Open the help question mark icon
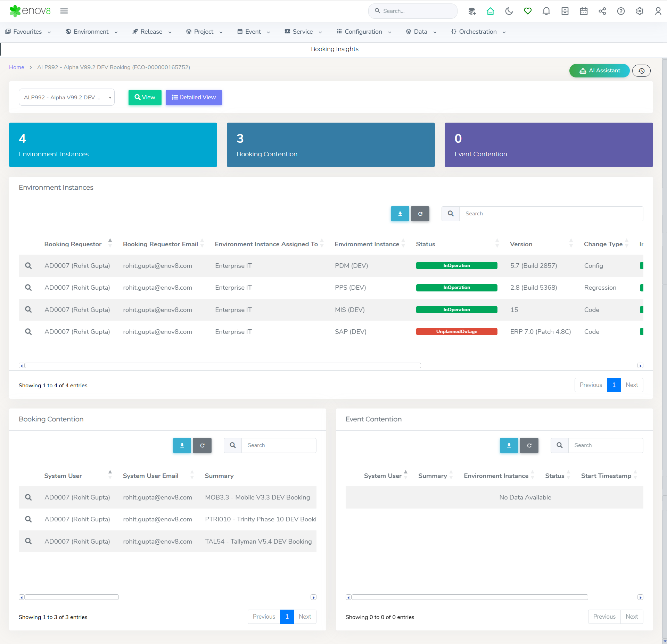The height and width of the screenshot is (644, 667). tap(621, 11)
